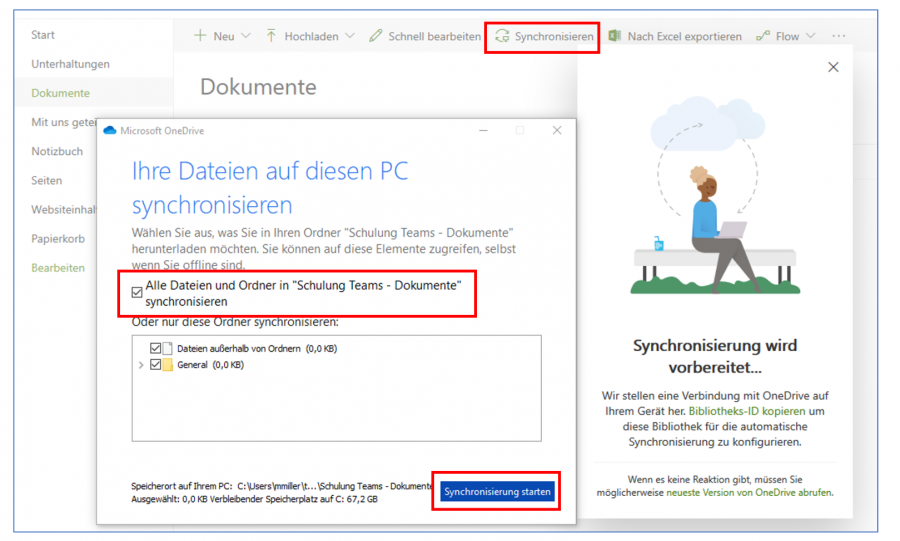
Task: Toggle Alle Dateien und Ordner synchronisieren checkbox
Action: [x=137, y=293]
